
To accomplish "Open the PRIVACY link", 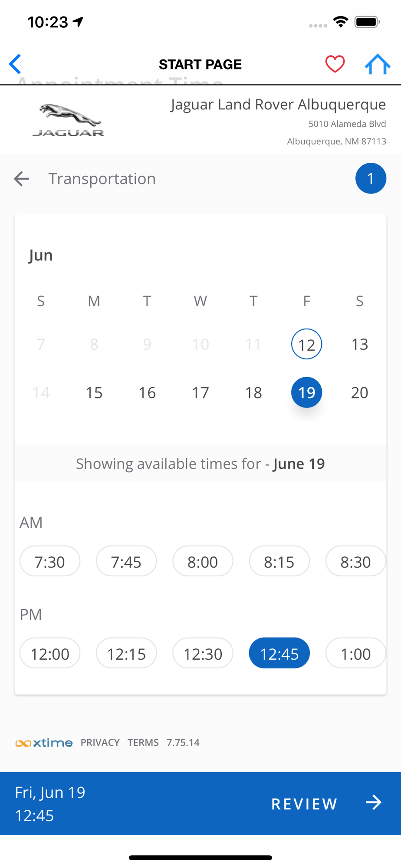I will pos(100,743).
